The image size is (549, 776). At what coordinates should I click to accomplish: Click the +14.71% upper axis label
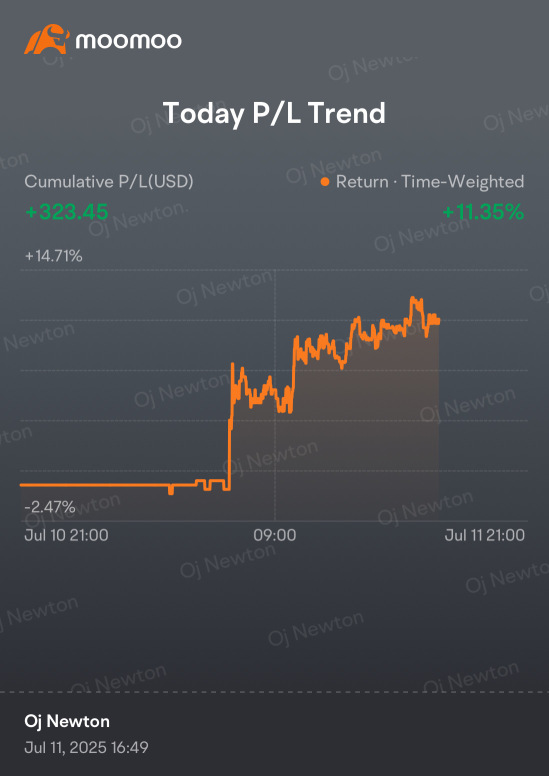(53, 256)
